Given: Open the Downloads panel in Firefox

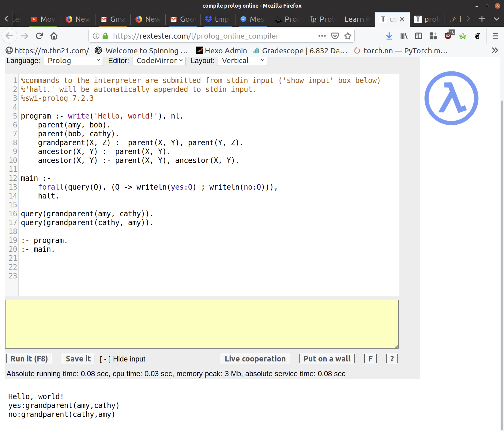Looking at the screenshot, I should (389, 36).
